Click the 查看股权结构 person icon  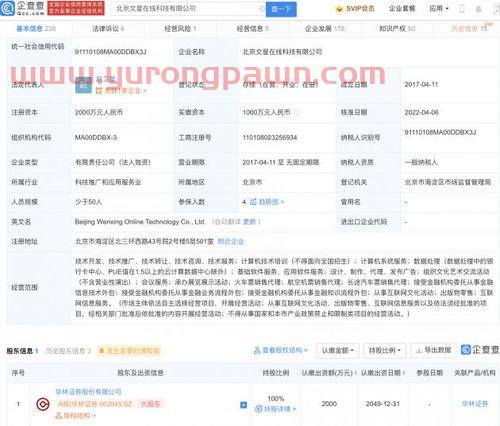pyautogui.click(x=257, y=350)
